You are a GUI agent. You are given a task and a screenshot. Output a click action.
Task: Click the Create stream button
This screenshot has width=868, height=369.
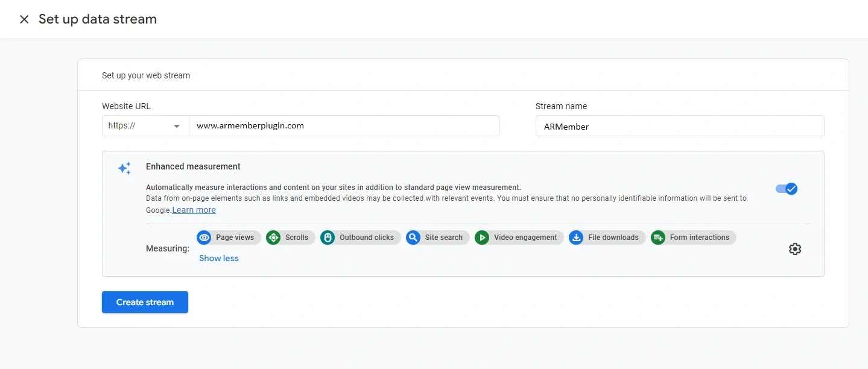145,302
